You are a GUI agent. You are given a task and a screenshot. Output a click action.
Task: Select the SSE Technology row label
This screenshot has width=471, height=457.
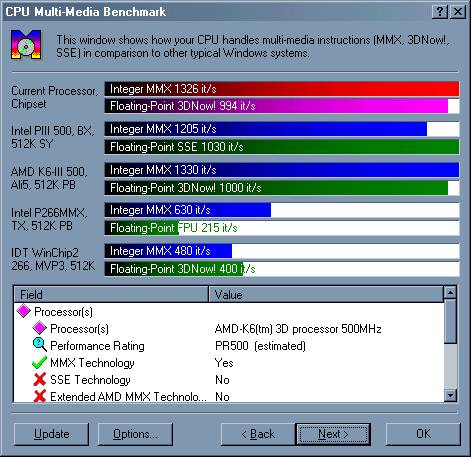click(x=90, y=380)
